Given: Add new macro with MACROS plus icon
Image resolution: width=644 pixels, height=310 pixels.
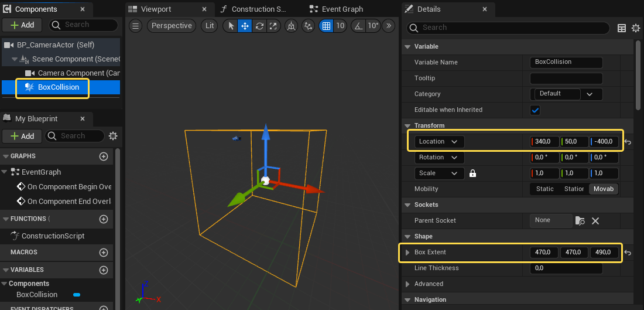Looking at the screenshot, I should click(104, 253).
